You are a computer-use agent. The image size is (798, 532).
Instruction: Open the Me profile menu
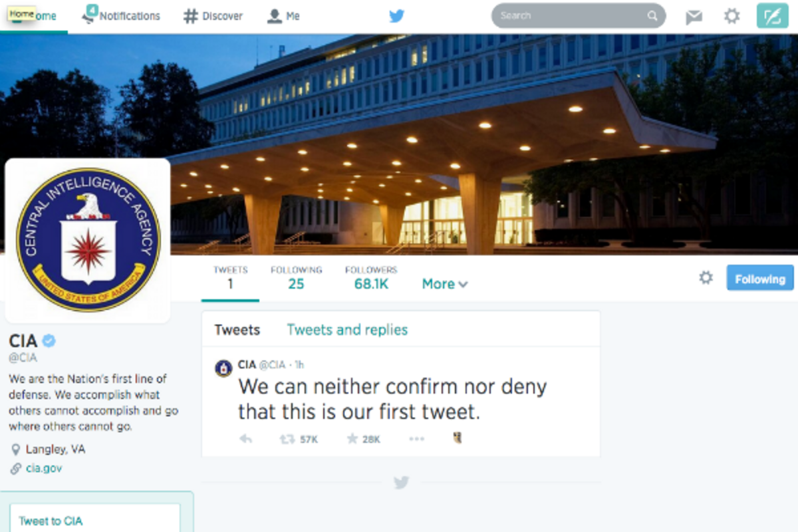tap(283, 16)
